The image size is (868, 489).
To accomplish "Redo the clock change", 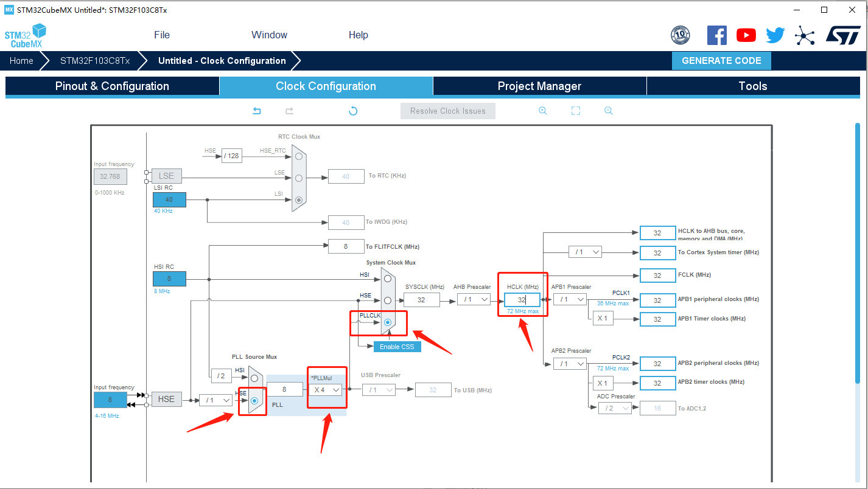I will click(x=290, y=111).
